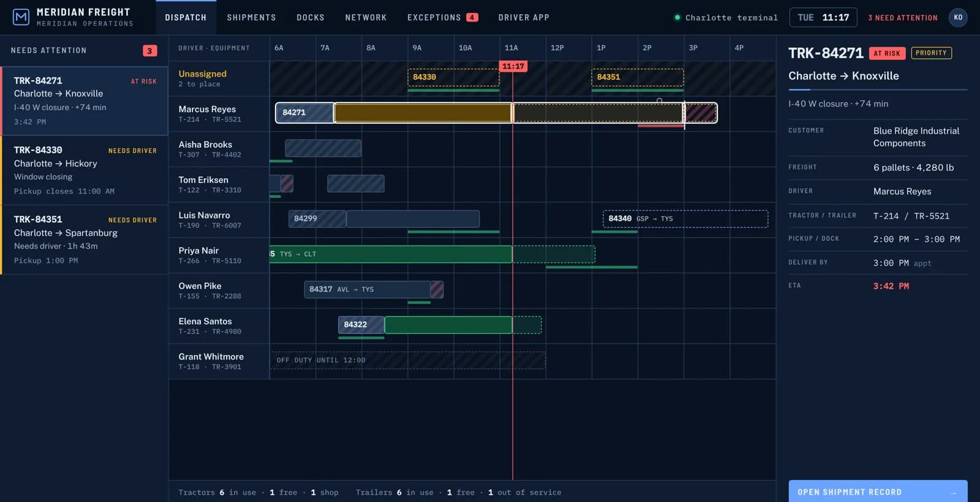Select driver Elena Santos row
Screen dimensions: 980x502
tap(219, 326)
